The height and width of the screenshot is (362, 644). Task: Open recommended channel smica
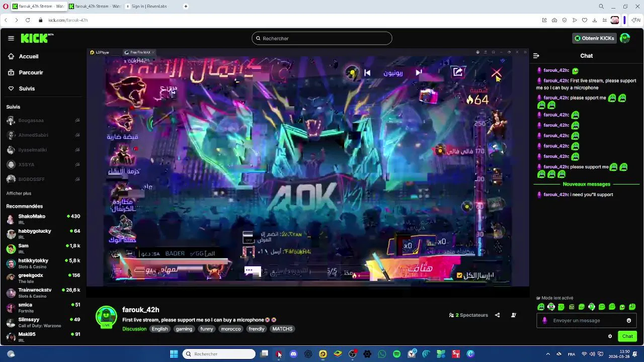43,307
